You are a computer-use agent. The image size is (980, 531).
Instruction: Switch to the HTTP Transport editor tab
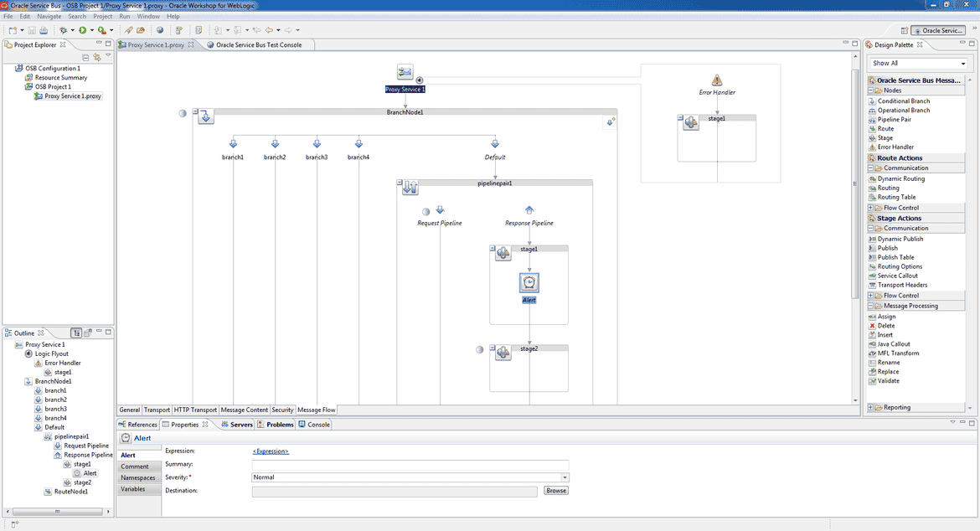(196, 410)
